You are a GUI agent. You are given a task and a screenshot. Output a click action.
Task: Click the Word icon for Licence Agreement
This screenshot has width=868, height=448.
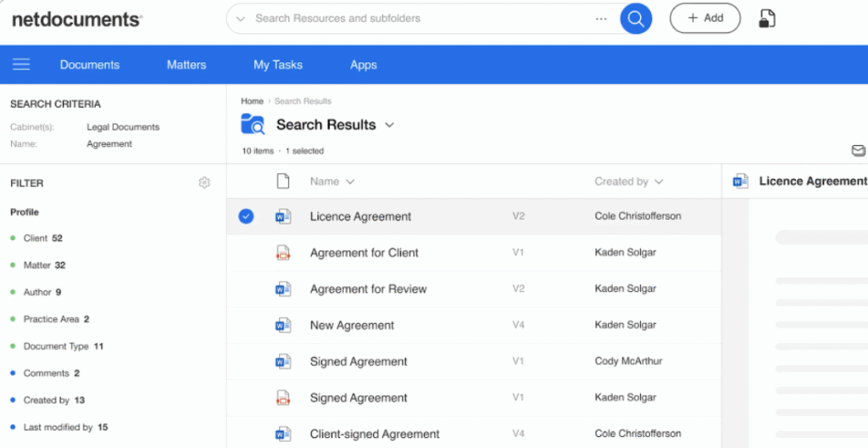click(x=283, y=216)
